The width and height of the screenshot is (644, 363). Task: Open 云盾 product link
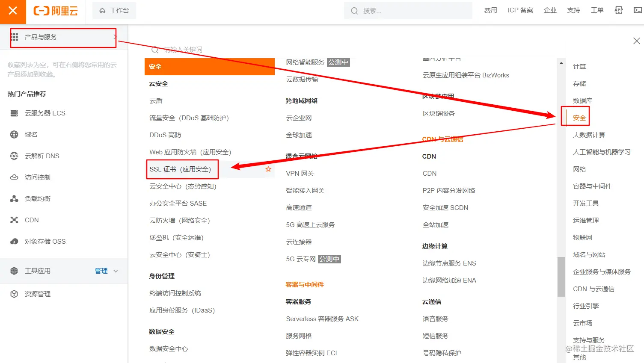156,100
